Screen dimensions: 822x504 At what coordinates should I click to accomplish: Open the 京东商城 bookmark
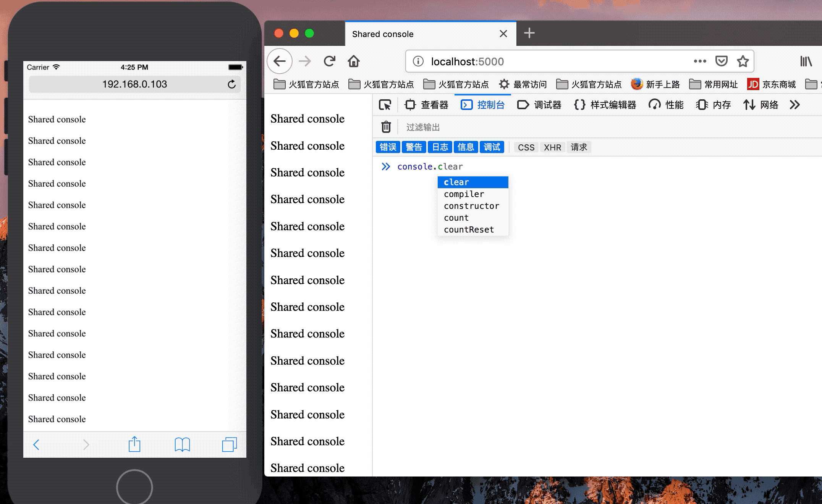point(772,84)
